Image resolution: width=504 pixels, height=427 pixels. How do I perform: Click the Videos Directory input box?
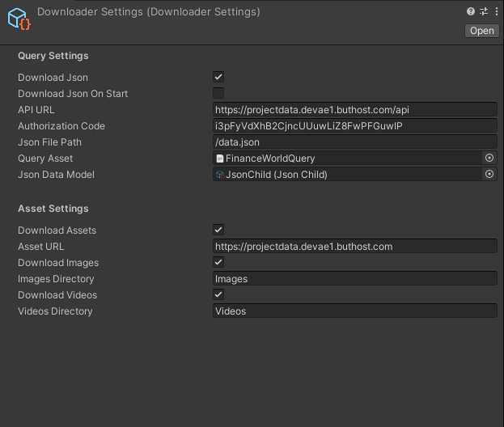coord(354,311)
